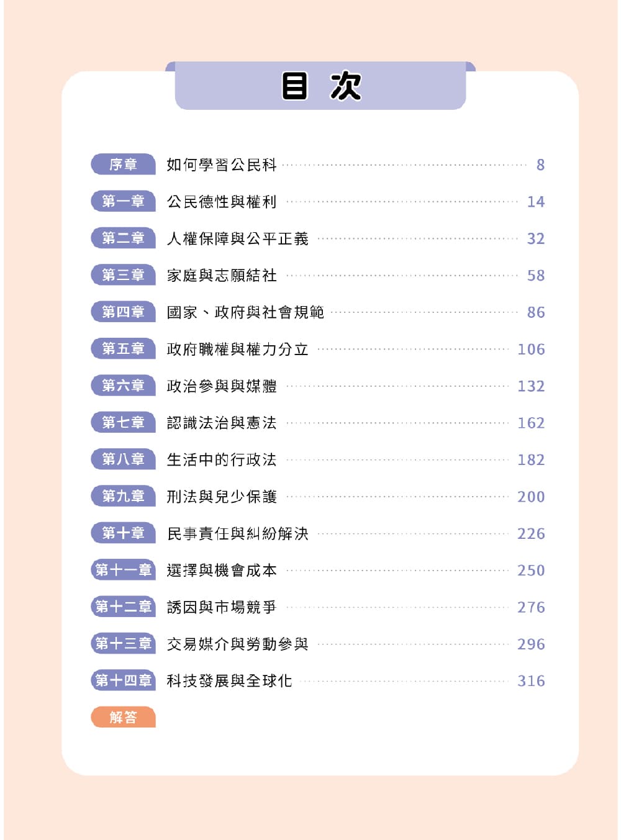Screen dimensions: 621x840
Task: Click the orange 解答 badge
Action: 123,718
